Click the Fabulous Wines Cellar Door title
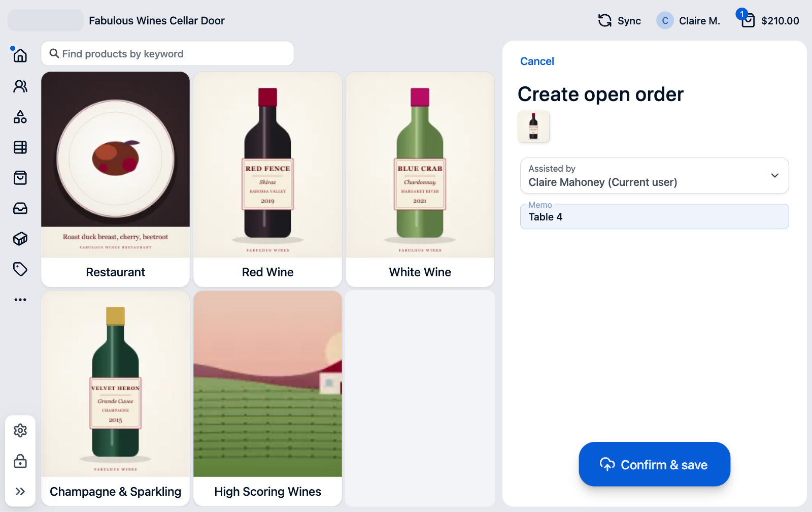 tap(157, 21)
